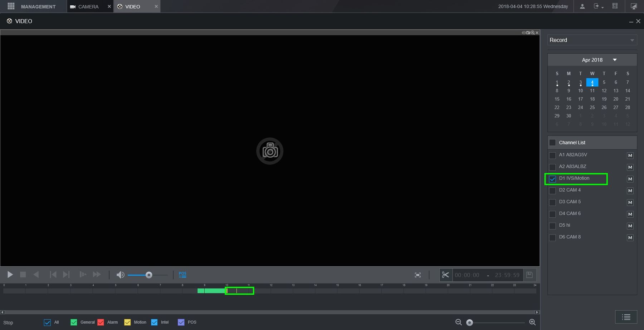Toggle the eye icon in video header
This screenshot has width=644, height=330.
tap(524, 33)
